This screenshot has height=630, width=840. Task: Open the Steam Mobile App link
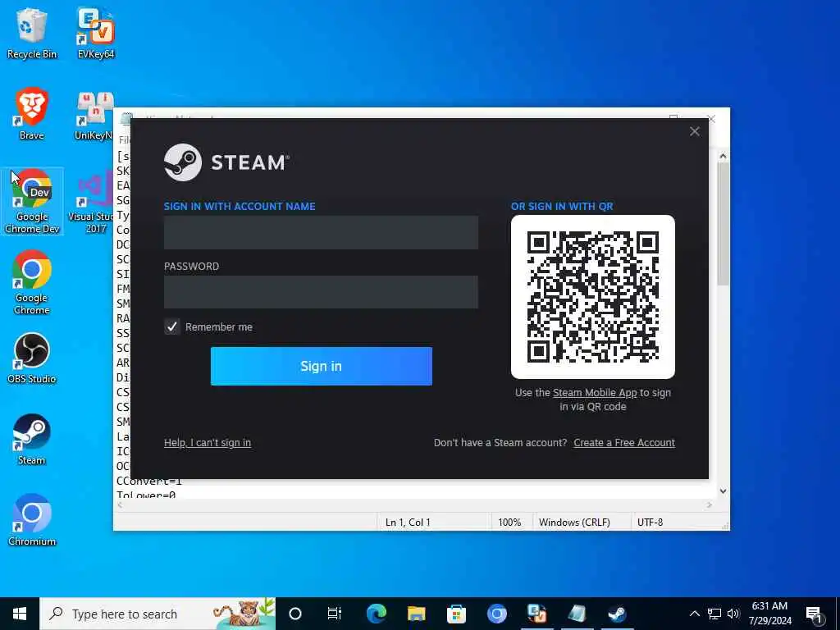pos(595,393)
